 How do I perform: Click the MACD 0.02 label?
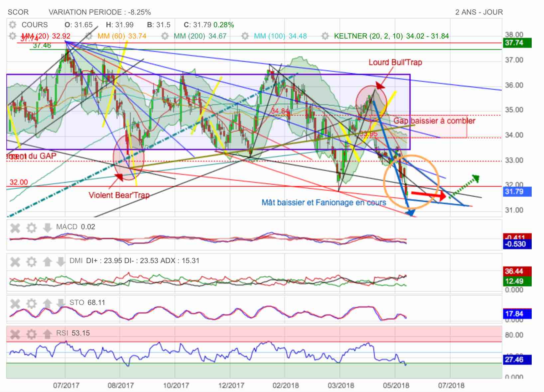[75, 227]
